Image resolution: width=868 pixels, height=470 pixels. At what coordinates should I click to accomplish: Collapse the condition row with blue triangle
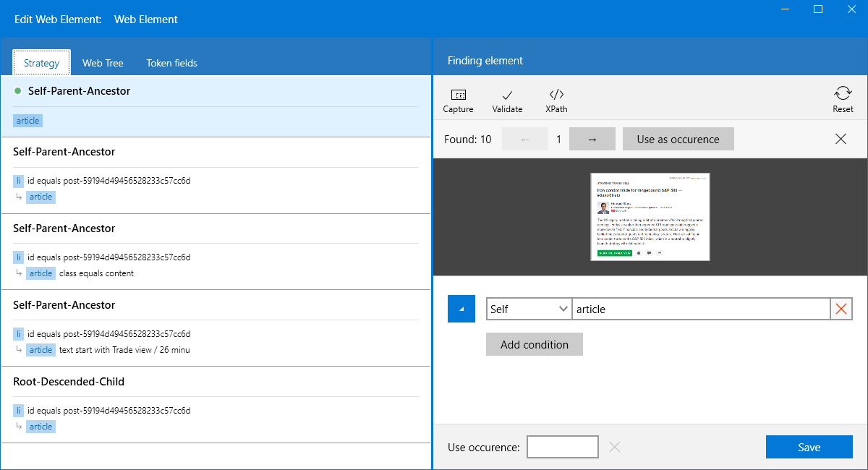461,309
